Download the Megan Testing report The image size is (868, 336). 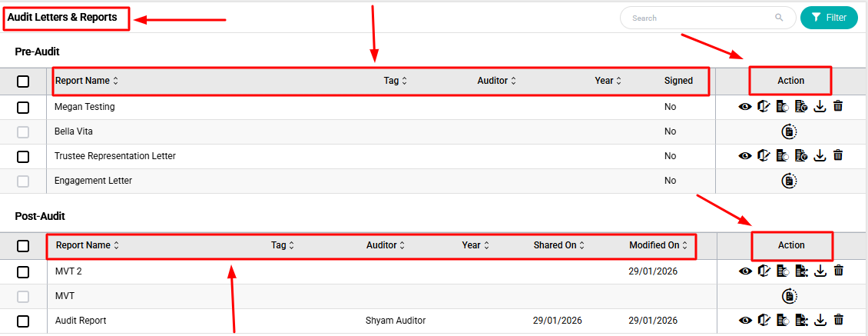820,107
